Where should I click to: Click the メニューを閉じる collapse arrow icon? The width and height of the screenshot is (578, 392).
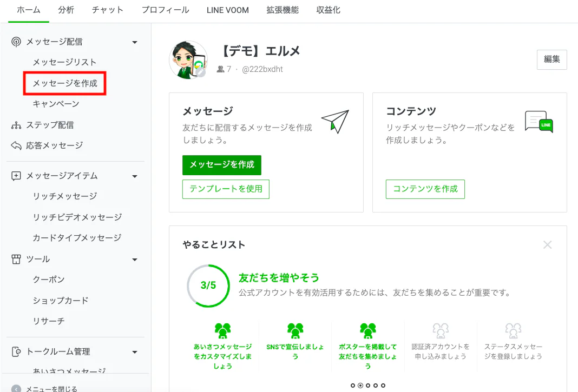16,389
